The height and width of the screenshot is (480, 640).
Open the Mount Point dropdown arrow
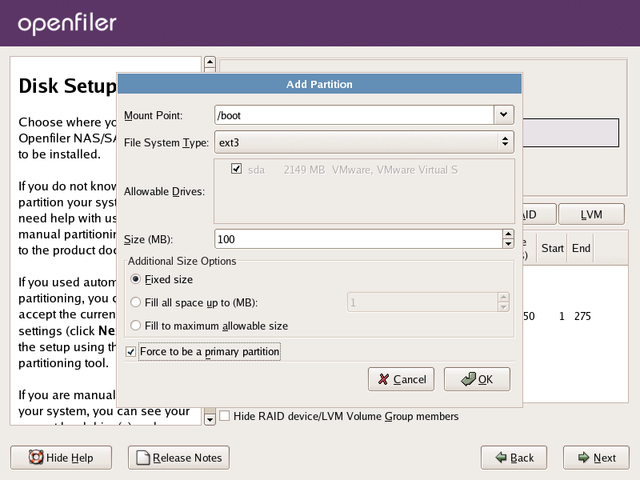tap(504, 115)
